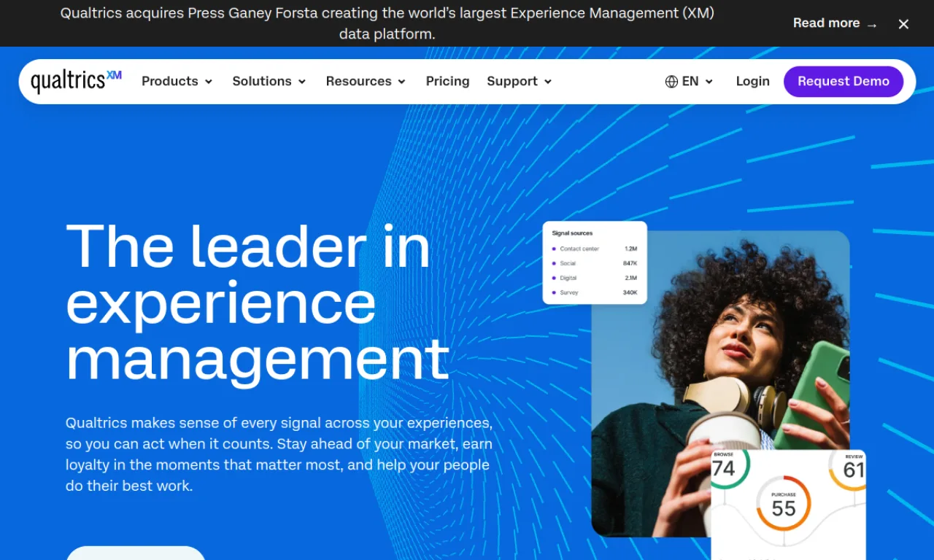
Task: Open the EN language dropdown arrow
Action: click(x=709, y=82)
